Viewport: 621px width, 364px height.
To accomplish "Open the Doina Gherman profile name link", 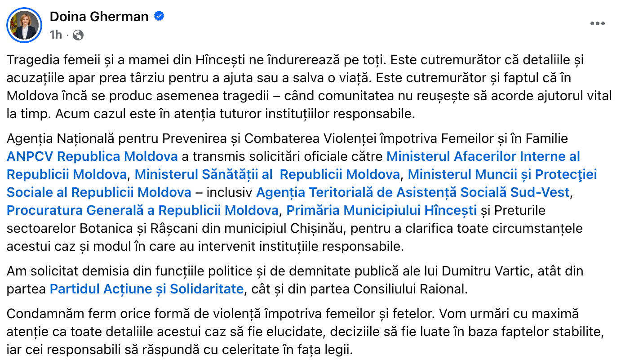I will (99, 17).
